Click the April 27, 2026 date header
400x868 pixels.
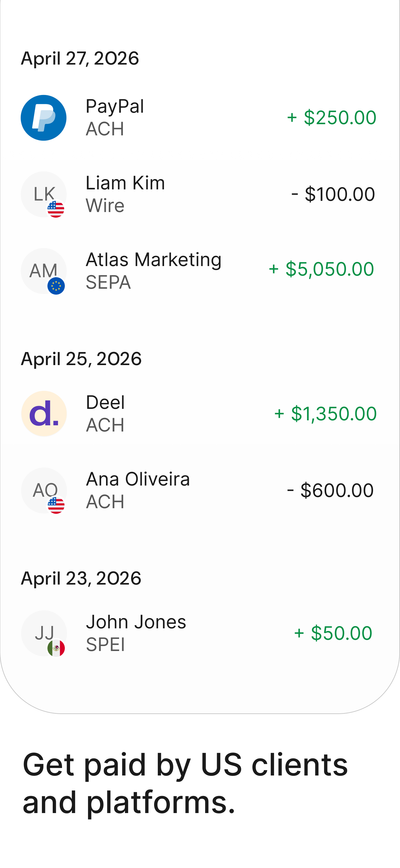coord(80,59)
